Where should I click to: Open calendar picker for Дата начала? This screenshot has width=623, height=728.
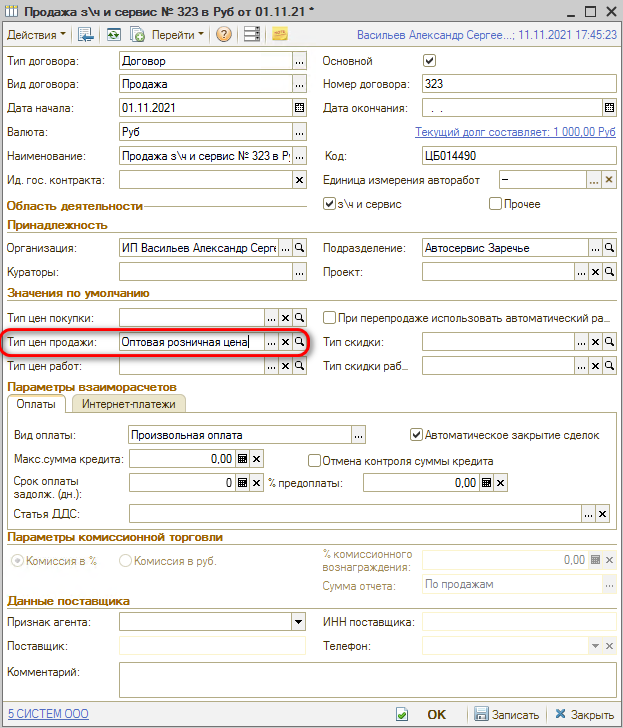[x=299, y=108]
